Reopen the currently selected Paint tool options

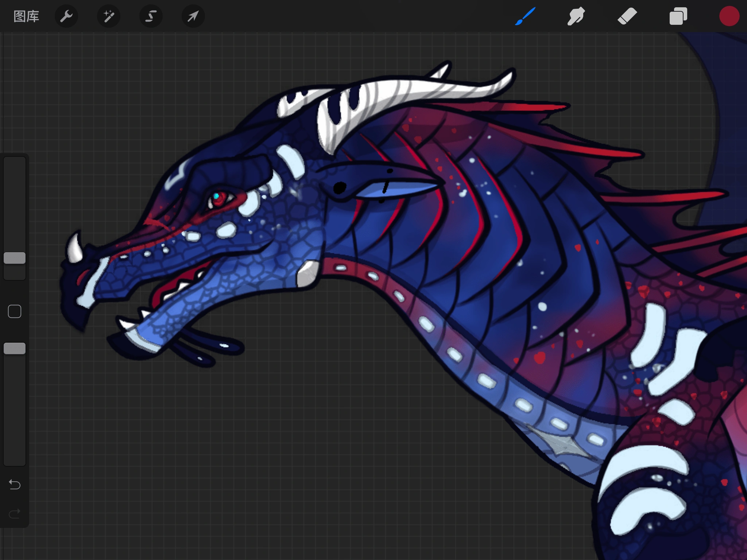pyautogui.click(x=525, y=16)
